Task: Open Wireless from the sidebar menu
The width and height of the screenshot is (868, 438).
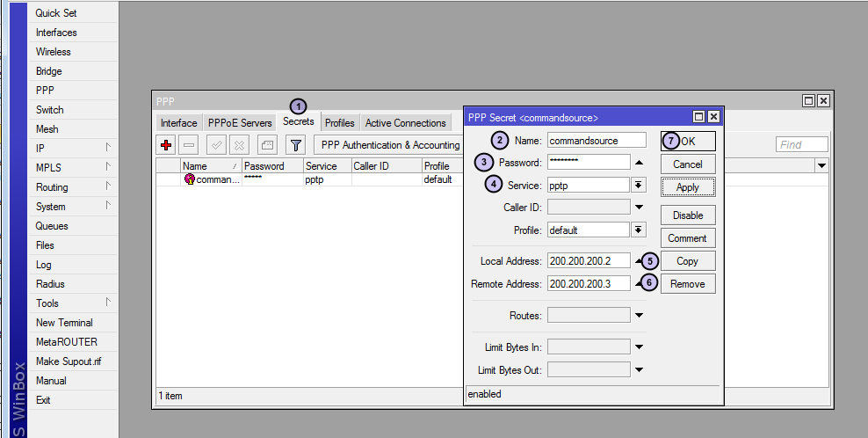Action: [x=53, y=52]
